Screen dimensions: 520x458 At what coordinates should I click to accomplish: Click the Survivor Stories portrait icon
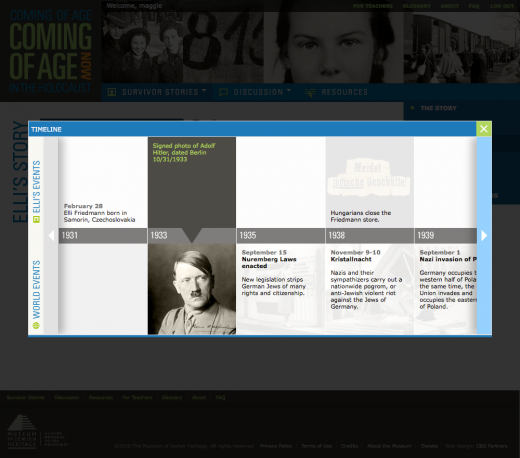pos(112,92)
